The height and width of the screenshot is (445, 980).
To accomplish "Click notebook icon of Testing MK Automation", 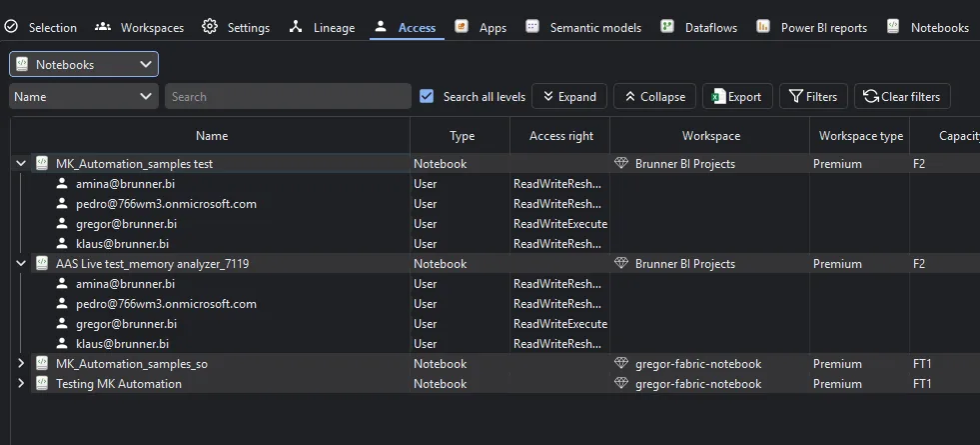I will (42, 384).
